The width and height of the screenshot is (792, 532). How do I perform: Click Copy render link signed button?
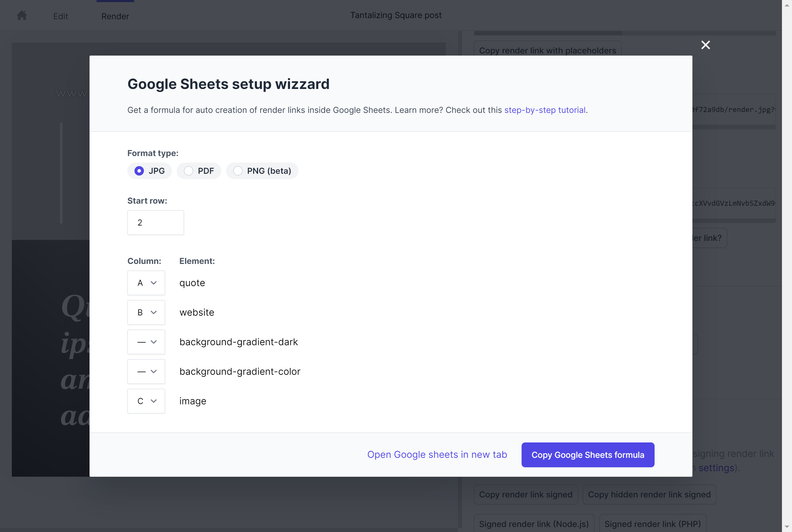click(x=525, y=494)
